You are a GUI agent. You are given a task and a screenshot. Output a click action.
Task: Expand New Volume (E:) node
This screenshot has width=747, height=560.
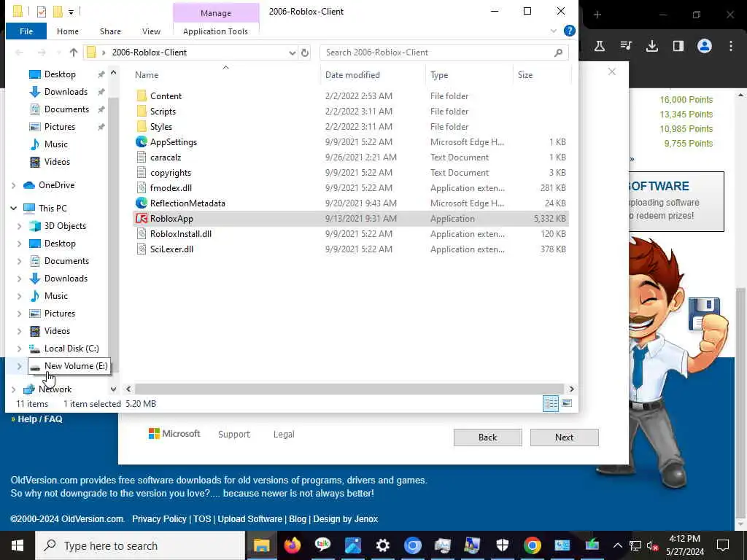click(20, 366)
